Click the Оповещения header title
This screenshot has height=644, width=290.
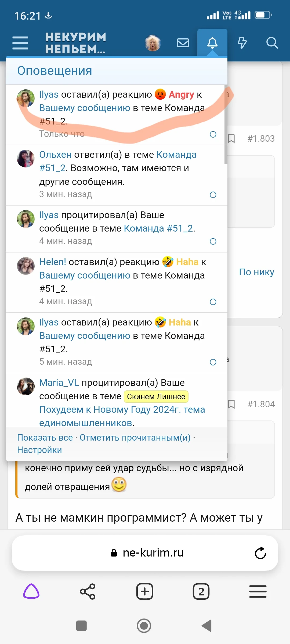point(55,71)
